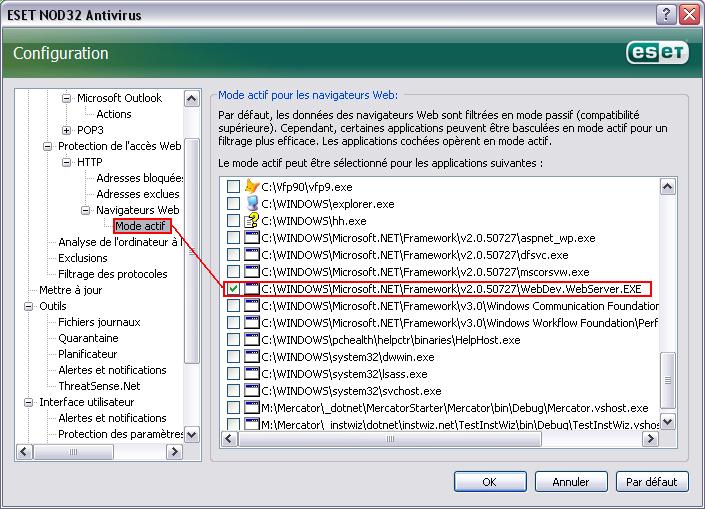Check the explorer.exe checkbox
Viewport: 705px width, 509px height.
pos(233,203)
